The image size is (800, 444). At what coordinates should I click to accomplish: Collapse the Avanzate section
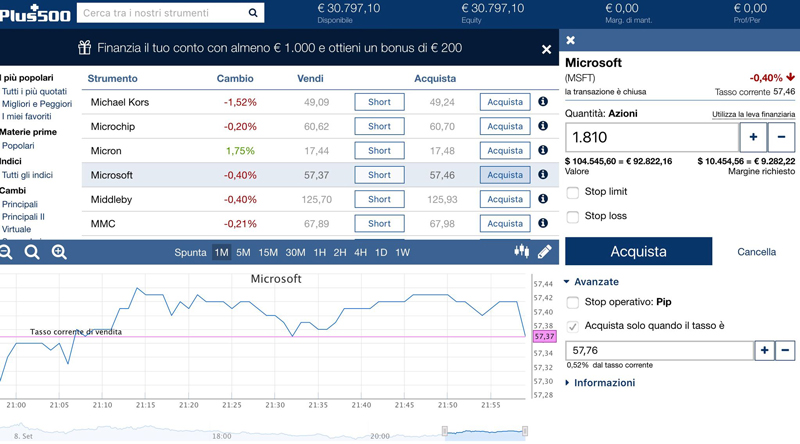(591, 282)
